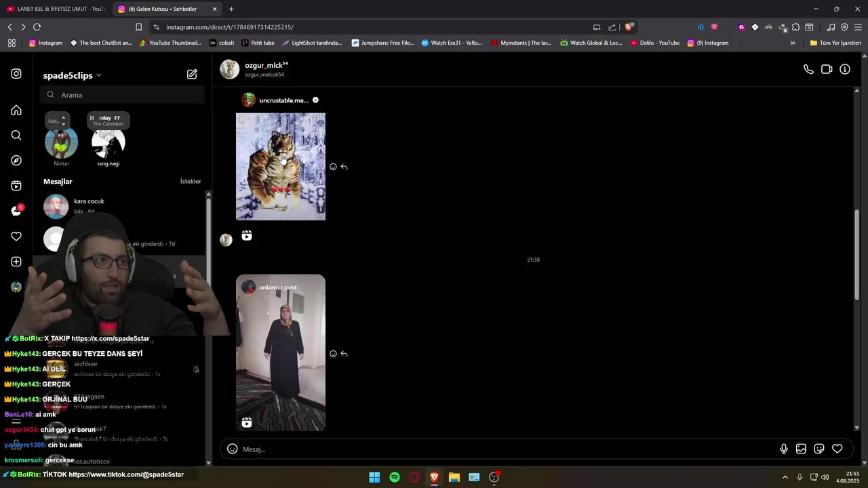Reply to the anlamsz.post reel message
This screenshot has width=868, height=488.
[344, 354]
